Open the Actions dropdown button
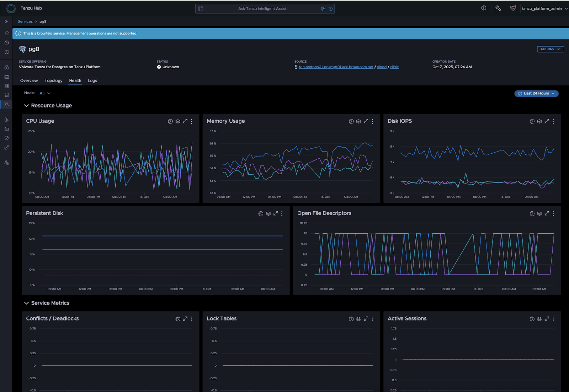This screenshot has width=569, height=392. (550, 49)
